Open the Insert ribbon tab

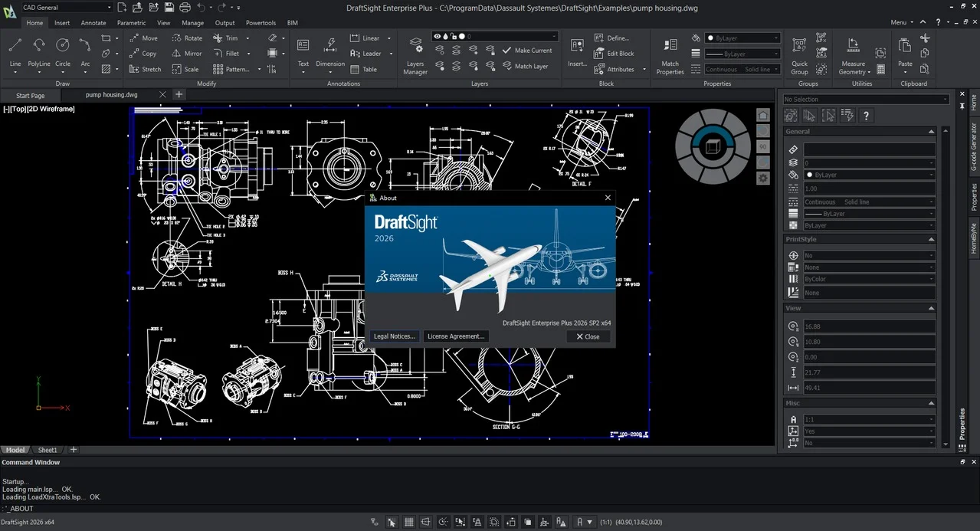pos(62,23)
